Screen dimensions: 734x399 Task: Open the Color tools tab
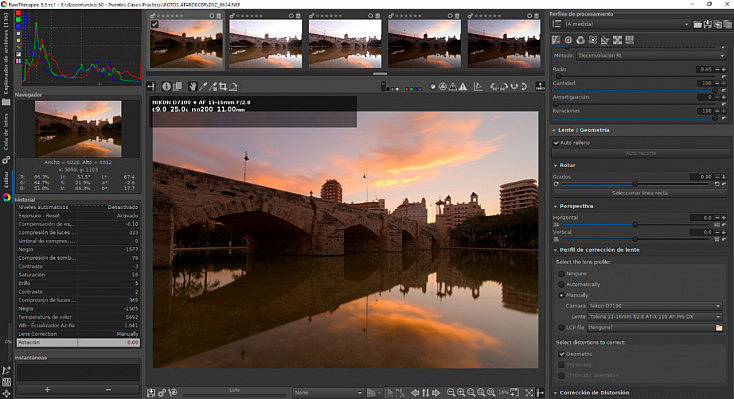580,40
